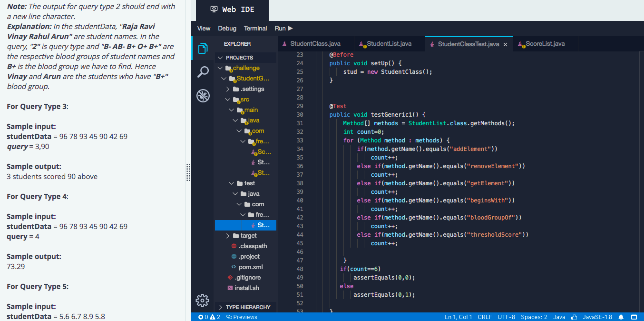Click the errors and warnings indicator
Image resolution: width=644 pixels, height=321 pixels.
pos(209,316)
